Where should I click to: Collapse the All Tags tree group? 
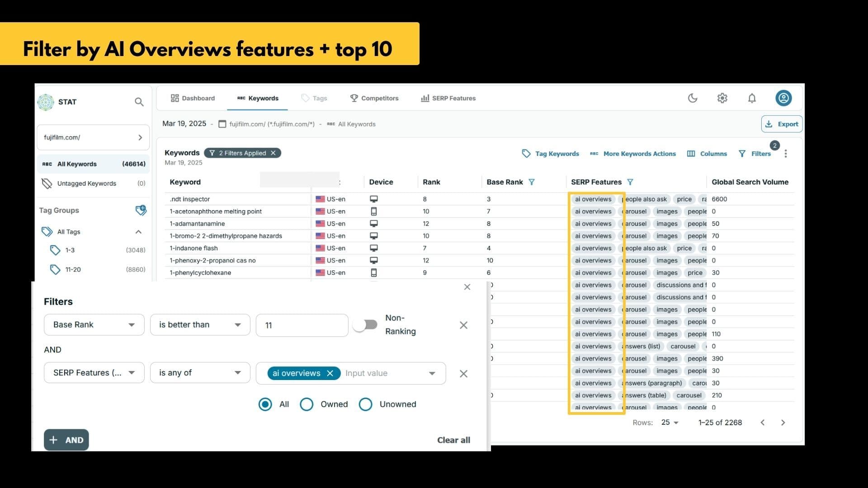138,232
